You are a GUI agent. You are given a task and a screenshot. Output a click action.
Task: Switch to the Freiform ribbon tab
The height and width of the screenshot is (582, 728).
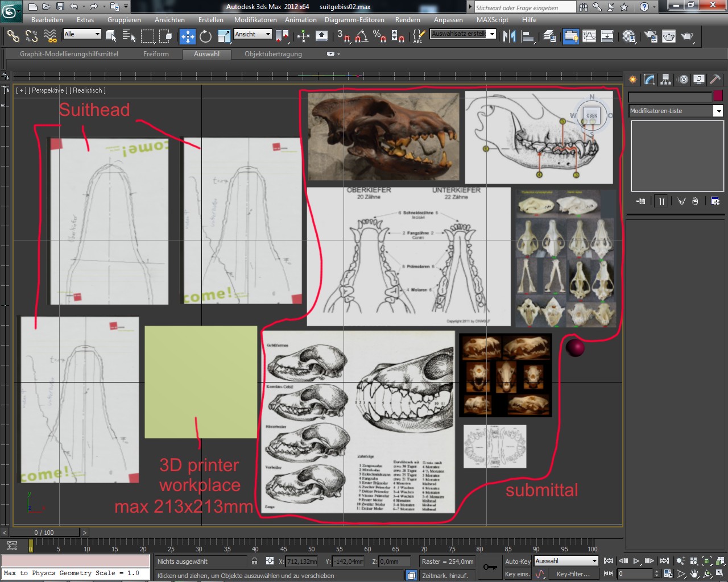tap(156, 54)
